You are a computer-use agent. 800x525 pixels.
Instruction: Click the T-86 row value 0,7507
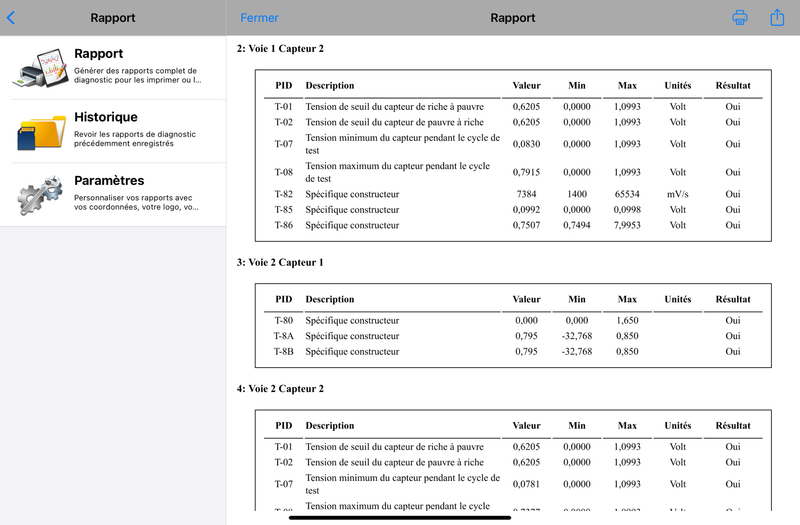(x=526, y=225)
